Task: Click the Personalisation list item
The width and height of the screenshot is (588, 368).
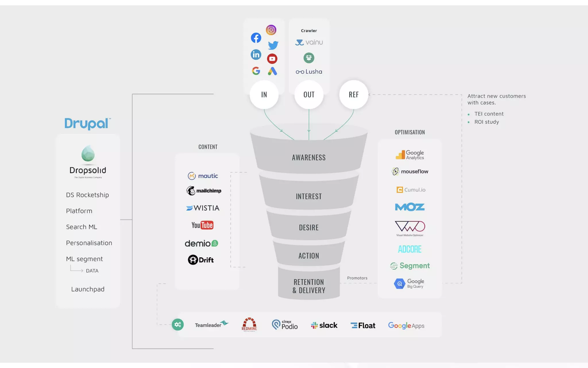Action: pyautogui.click(x=89, y=243)
